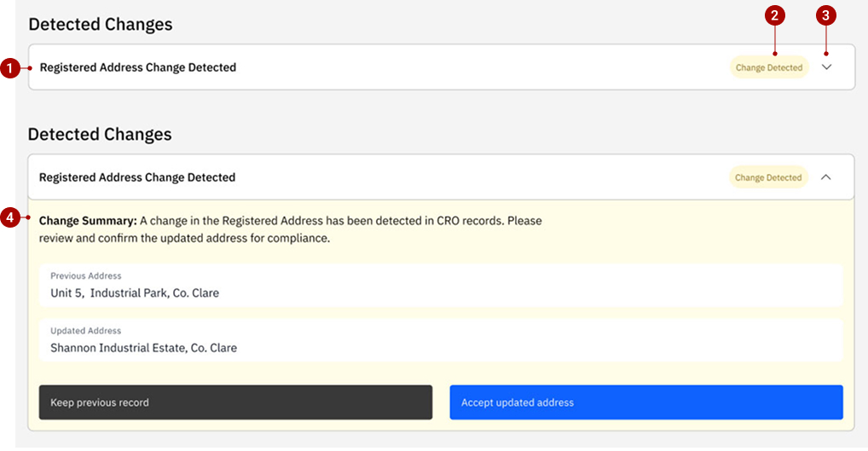The image size is (868, 451).
Task: Collapse the expanded card using the up chevron
Action: coord(825,177)
